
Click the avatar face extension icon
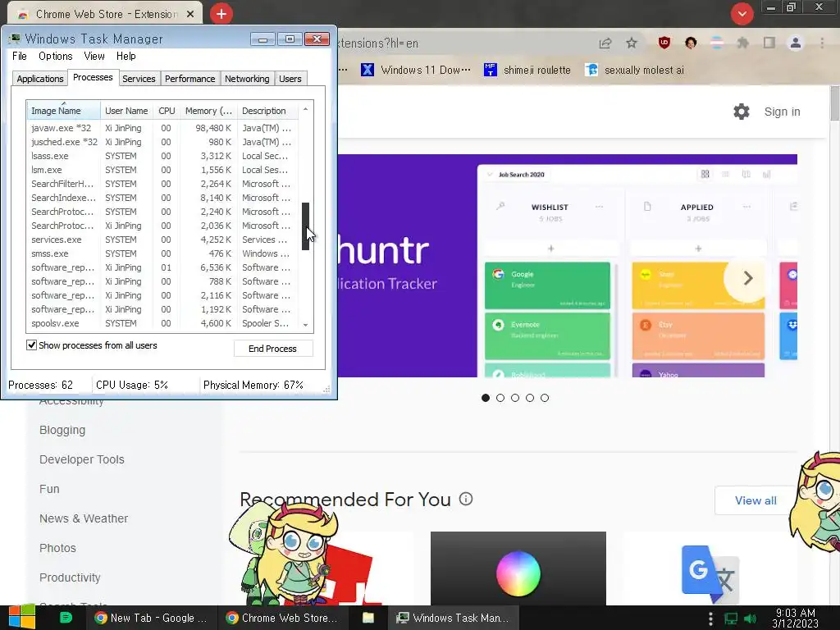[691, 43]
